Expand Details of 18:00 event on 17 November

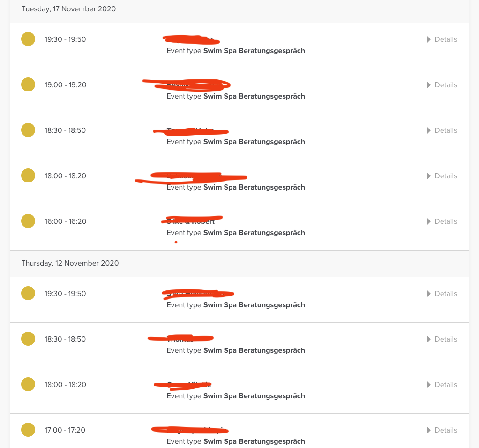442,176
